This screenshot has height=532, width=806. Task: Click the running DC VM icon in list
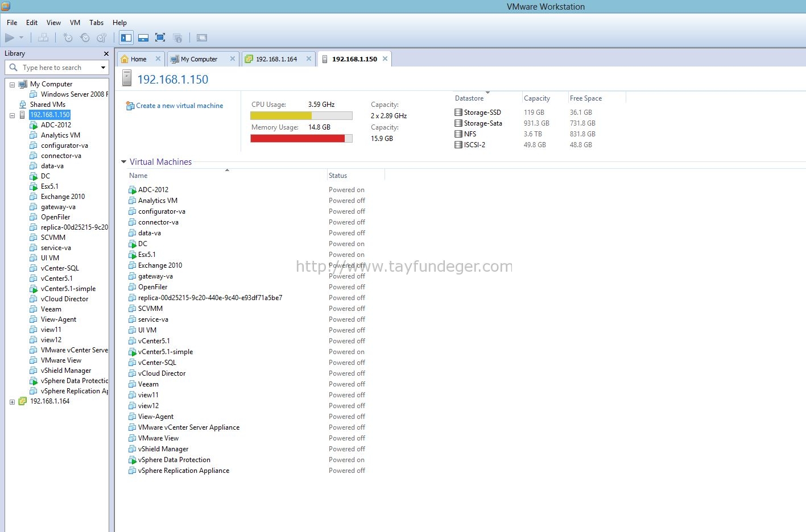click(133, 244)
